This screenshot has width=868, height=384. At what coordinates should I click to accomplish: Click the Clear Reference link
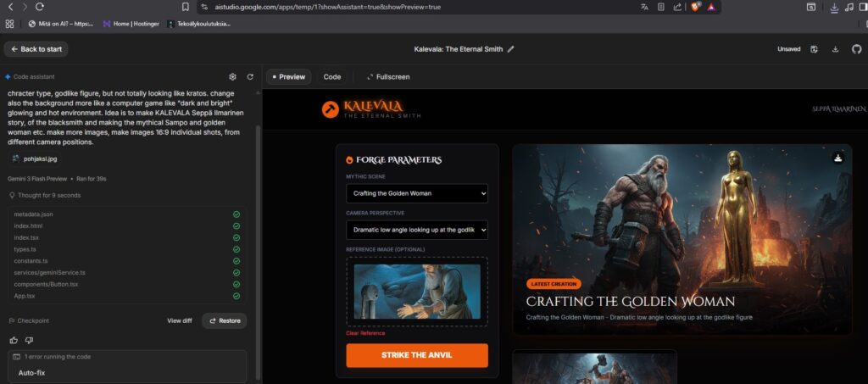(365, 333)
